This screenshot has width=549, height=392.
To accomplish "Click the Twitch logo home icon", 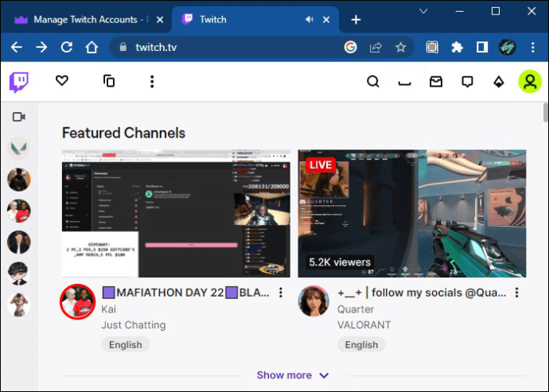I will tap(19, 81).
